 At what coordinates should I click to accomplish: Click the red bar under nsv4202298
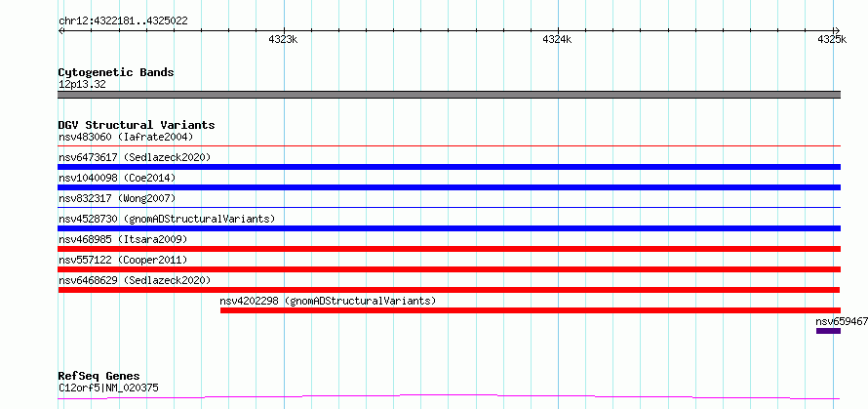click(531, 310)
